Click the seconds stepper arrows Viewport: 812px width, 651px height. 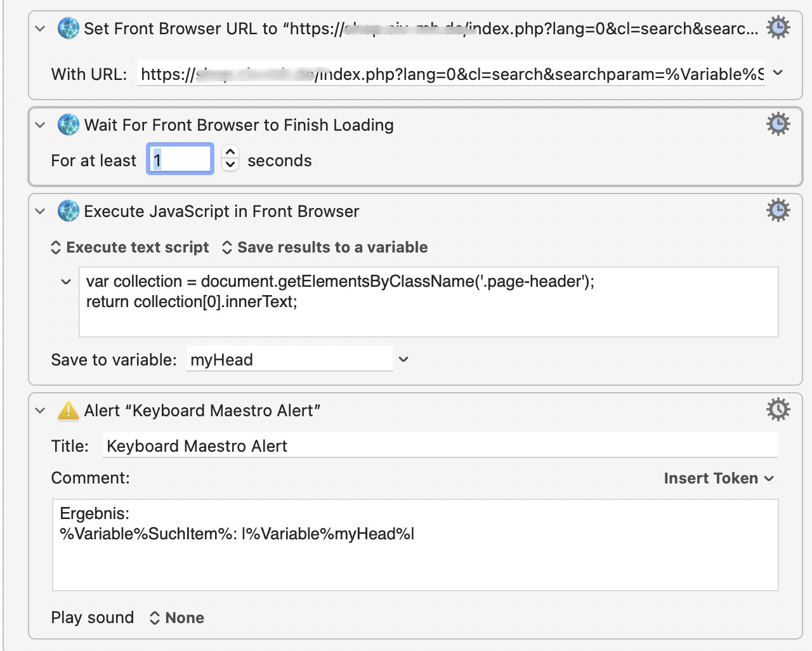(x=230, y=158)
